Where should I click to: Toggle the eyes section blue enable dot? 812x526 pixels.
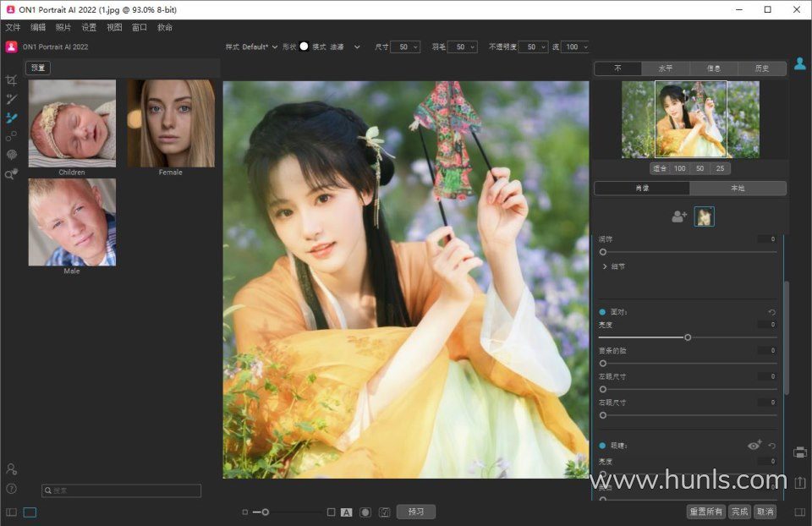pos(602,445)
